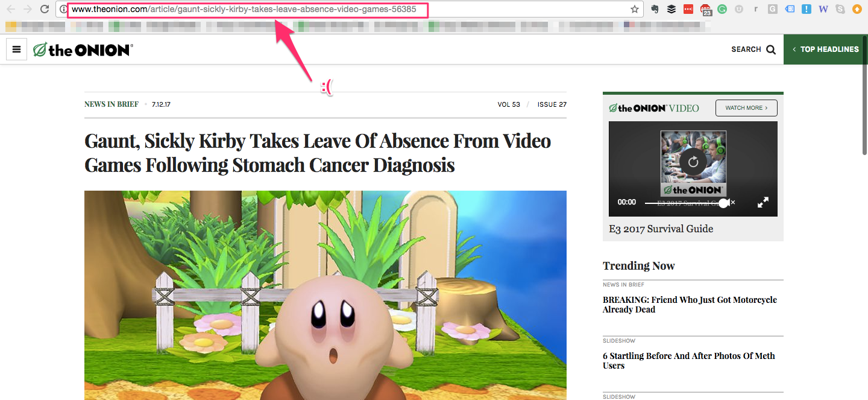This screenshot has height=400, width=868.
Task: Click the video progress bar track
Action: click(x=684, y=203)
